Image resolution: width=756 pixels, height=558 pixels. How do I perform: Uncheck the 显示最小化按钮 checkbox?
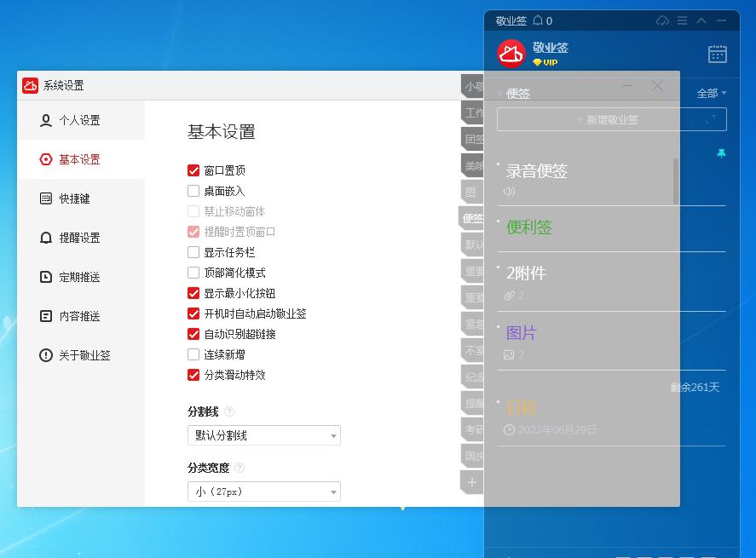coord(193,293)
